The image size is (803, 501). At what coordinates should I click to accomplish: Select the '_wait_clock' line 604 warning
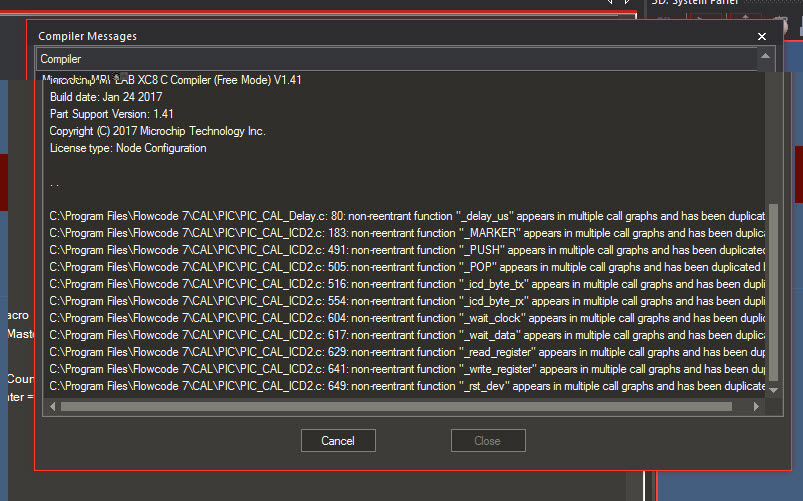point(407,318)
